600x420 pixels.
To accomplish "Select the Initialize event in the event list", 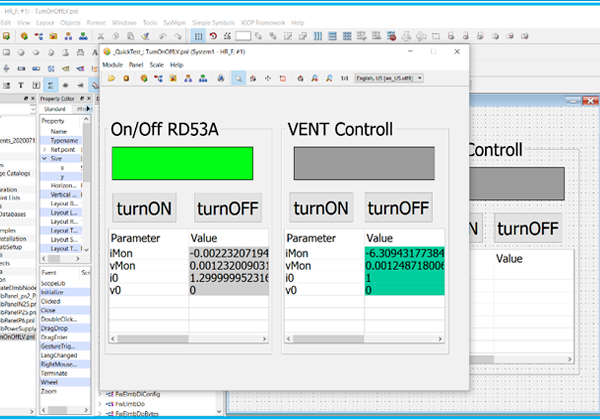I will click(65, 292).
